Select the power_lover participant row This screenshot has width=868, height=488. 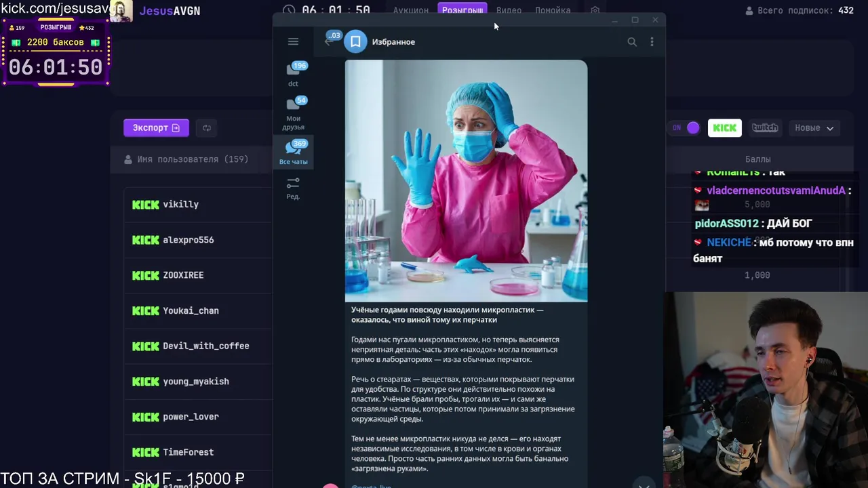point(198,416)
